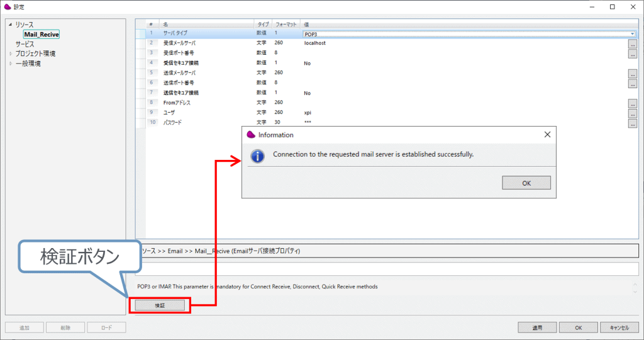
Task: Collapse the リソース tree node
Action: (x=10, y=25)
